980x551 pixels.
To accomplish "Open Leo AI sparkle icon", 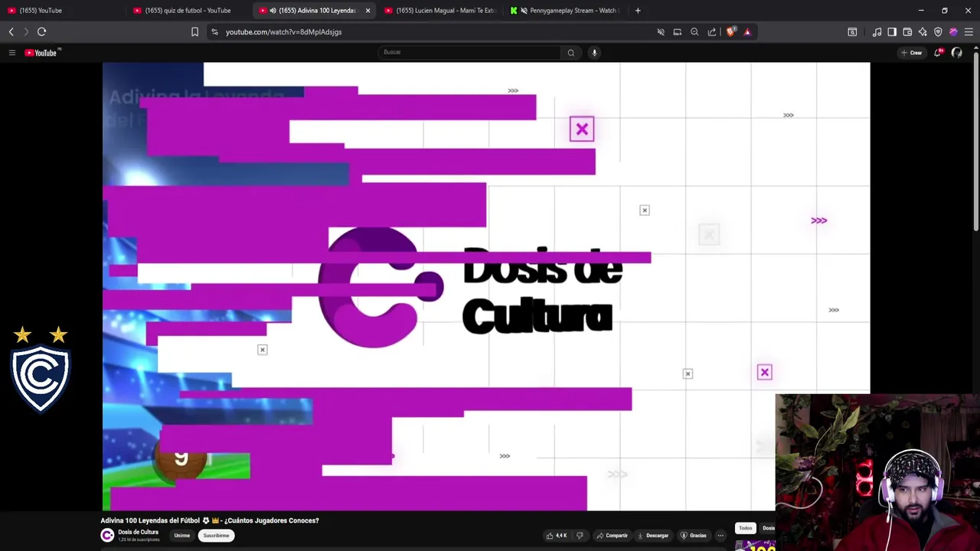I will 923,31.
